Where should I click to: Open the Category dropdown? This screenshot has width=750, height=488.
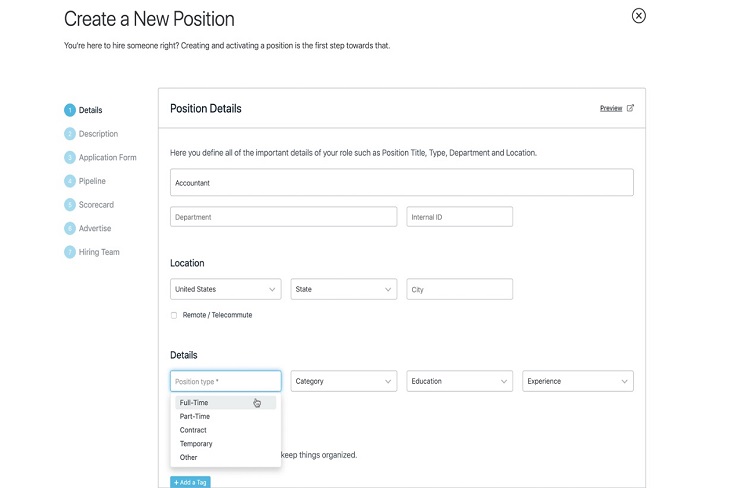344,381
